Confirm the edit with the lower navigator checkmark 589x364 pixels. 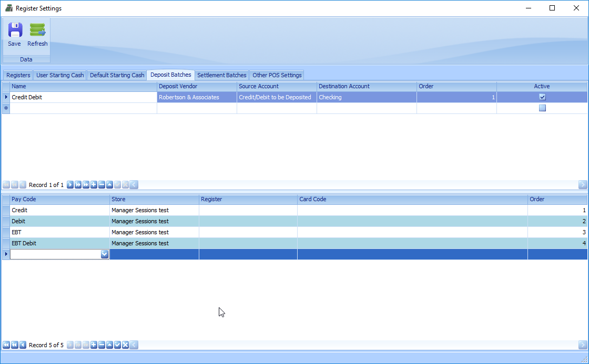coord(117,345)
